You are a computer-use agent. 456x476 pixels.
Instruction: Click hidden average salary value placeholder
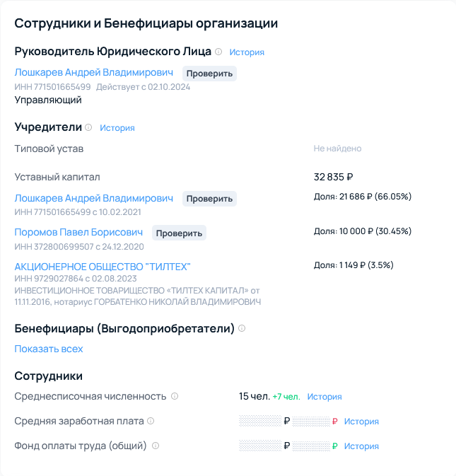pos(260,421)
